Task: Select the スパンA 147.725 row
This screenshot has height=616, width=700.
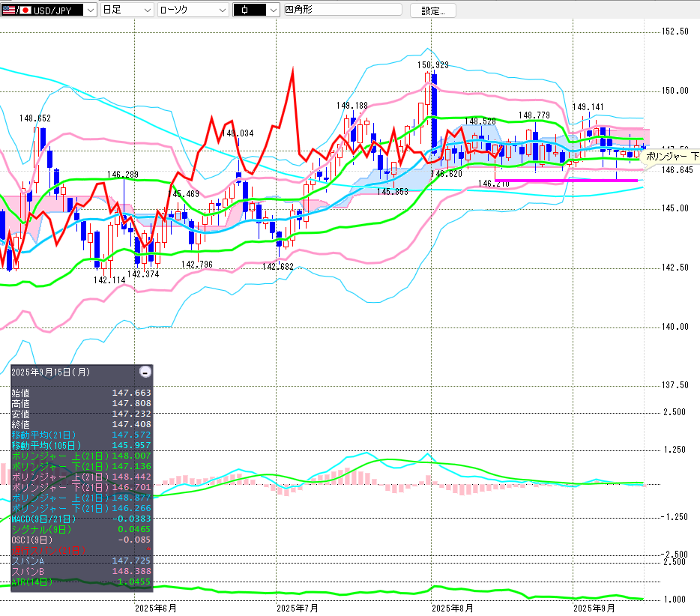Action: (81, 561)
